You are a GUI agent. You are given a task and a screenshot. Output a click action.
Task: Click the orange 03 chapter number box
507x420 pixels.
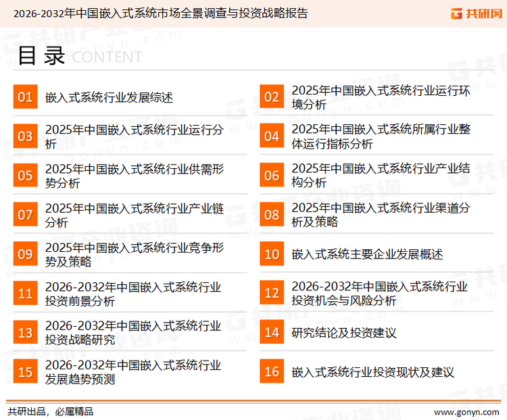(x=25, y=136)
